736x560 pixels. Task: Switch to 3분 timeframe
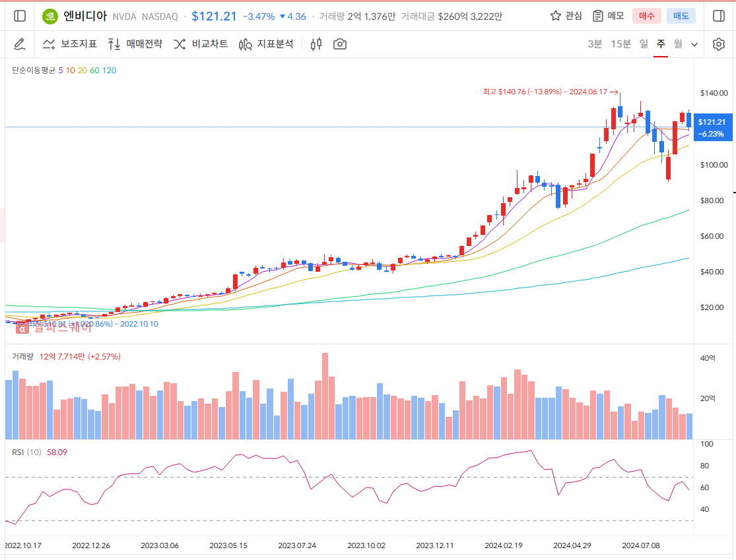(x=595, y=44)
